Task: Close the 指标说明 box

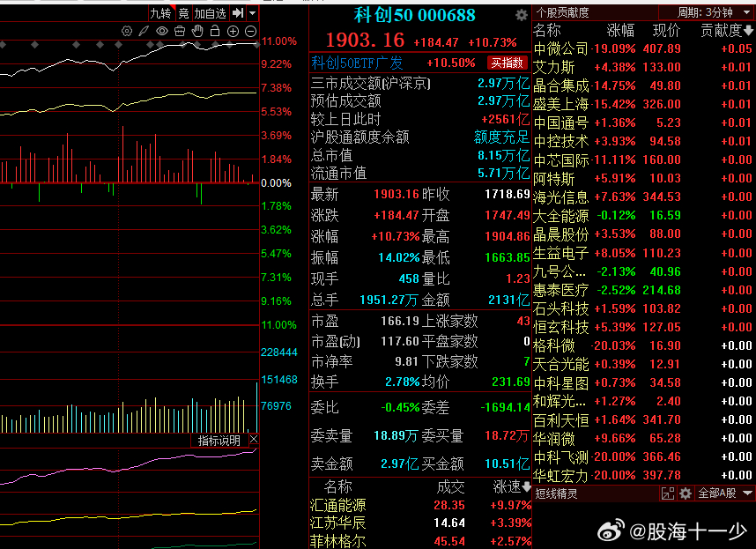Action: pyautogui.click(x=254, y=439)
